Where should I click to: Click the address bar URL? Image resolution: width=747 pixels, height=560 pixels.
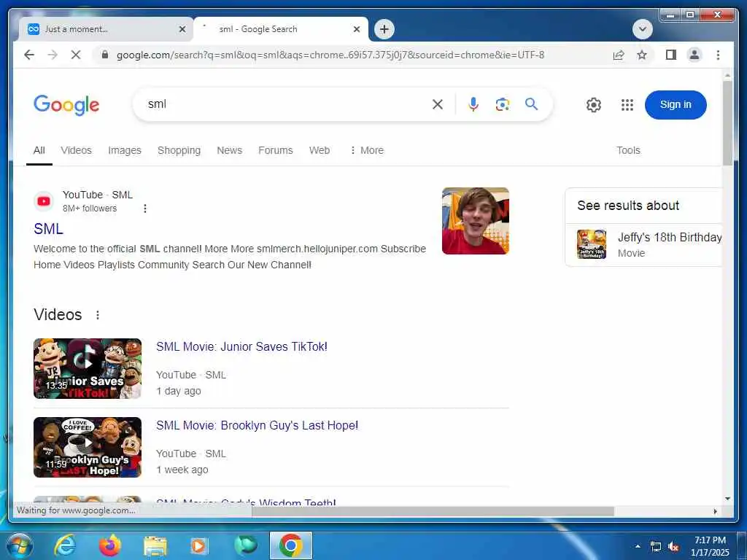click(330, 55)
